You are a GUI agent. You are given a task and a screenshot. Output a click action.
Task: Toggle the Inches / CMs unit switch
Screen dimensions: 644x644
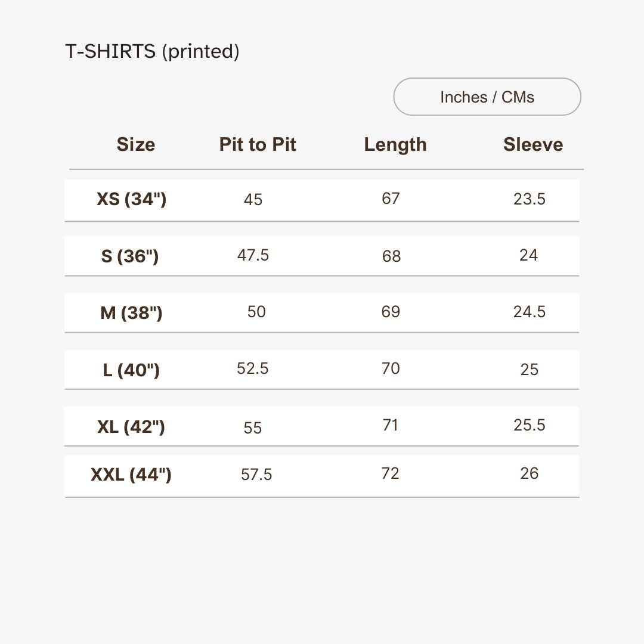click(487, 97)
